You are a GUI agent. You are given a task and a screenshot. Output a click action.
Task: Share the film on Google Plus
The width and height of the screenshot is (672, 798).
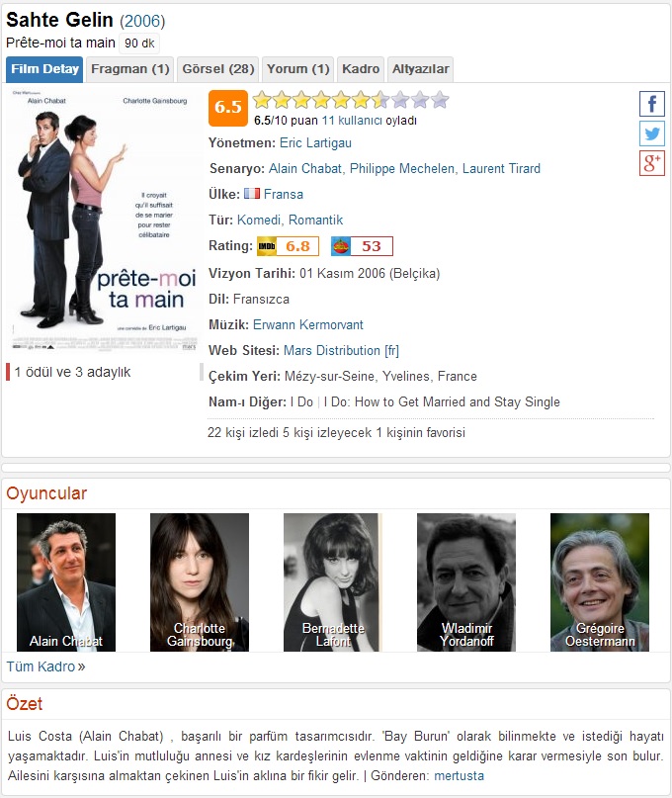651,163
